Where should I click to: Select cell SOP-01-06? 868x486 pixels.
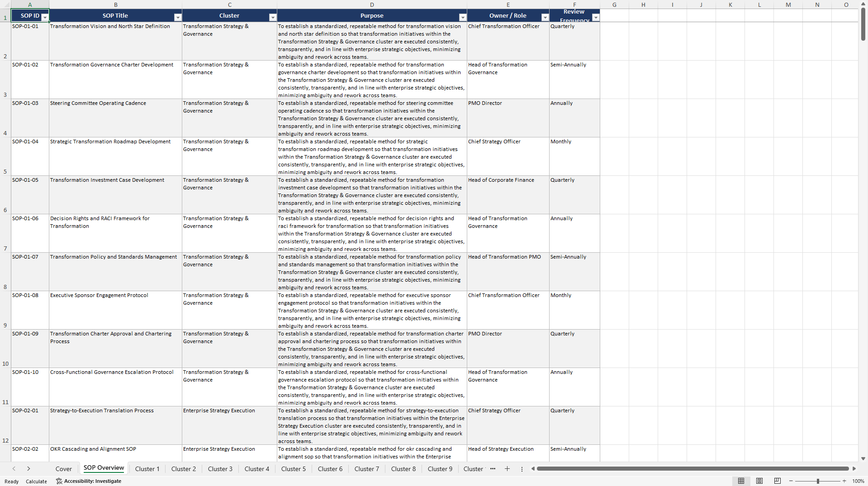(30, 233)
